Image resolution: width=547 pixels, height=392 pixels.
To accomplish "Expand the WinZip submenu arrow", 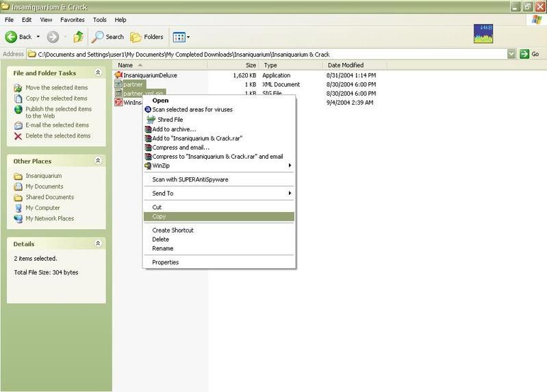I will pos(290,165).
